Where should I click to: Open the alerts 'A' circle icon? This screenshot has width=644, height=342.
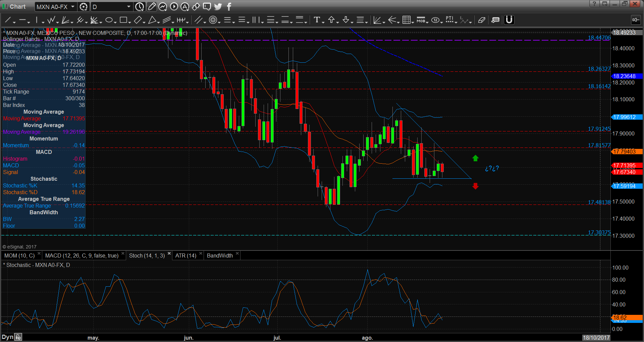(185, 7)
